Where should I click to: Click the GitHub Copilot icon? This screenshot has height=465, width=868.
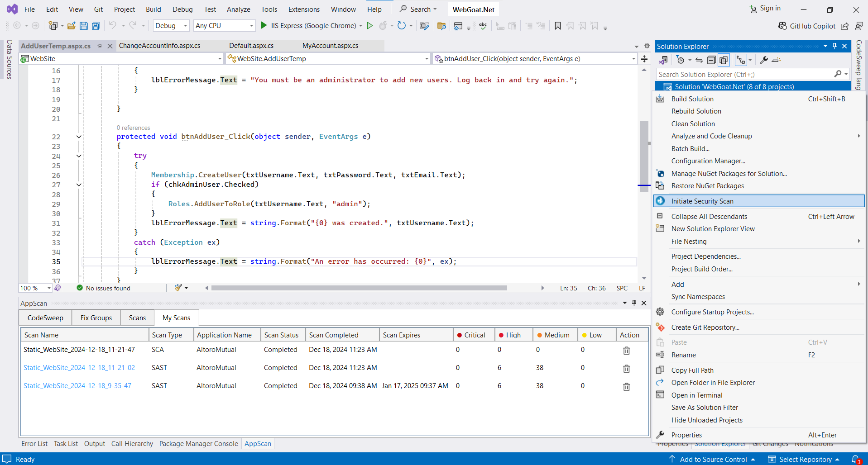pyautogui.click(x=782, y=26)
